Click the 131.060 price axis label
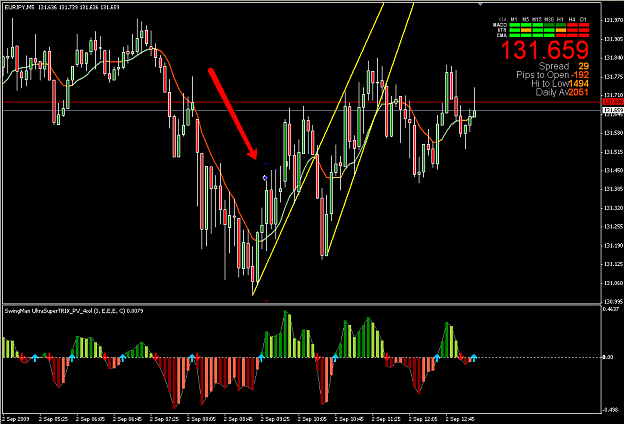This screenshot has width=625, height=425. tap(614, 283)
